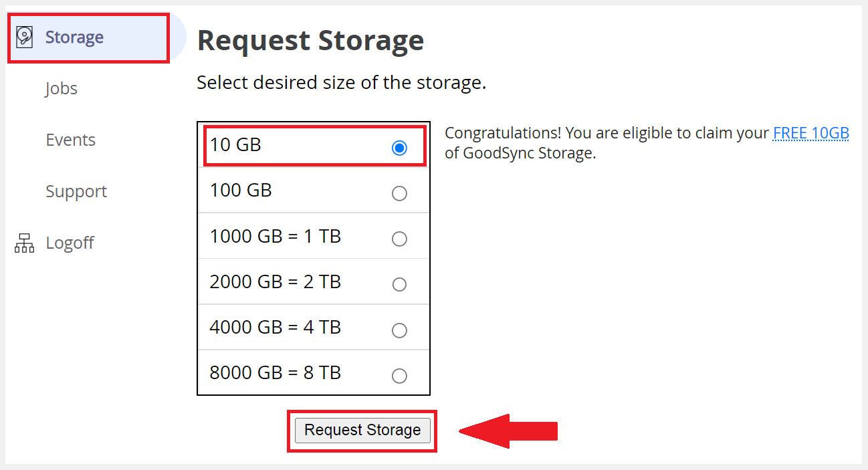Click the Congratulations eligibility message
This screenshot has width=868, height=470.
click(x=607, y=133)
